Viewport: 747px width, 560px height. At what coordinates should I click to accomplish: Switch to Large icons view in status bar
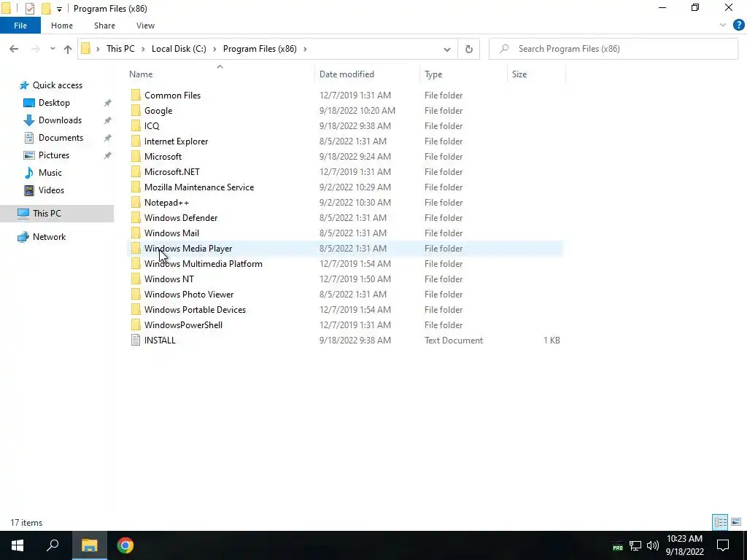(x=736, y=522)
